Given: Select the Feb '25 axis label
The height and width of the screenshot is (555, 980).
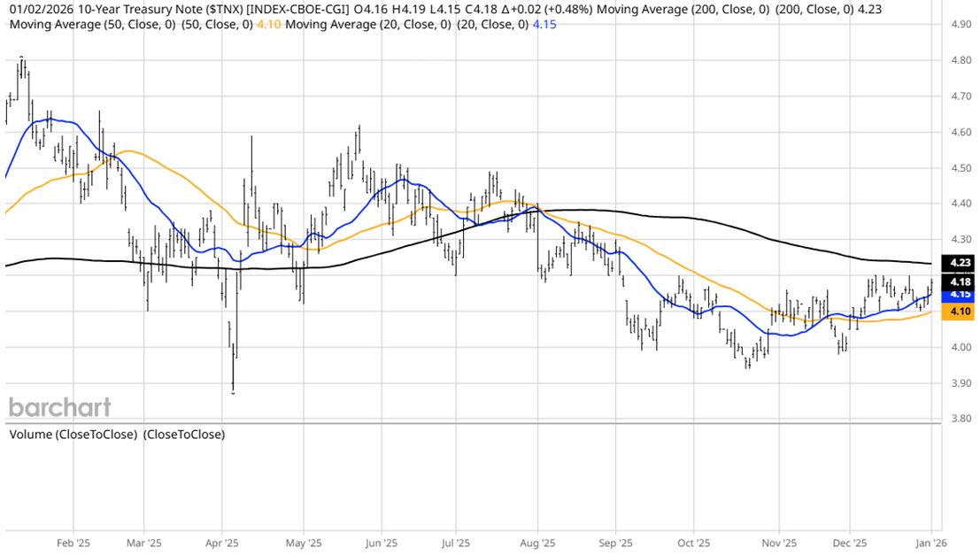Looking at the screenshot, I should click(x=74, y=544).
